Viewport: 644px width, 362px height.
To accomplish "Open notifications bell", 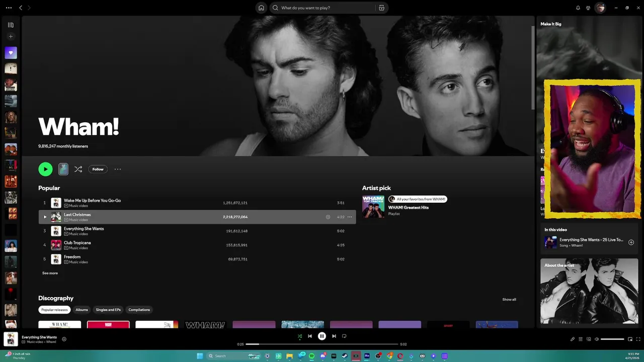I will (x=578, y=8).
